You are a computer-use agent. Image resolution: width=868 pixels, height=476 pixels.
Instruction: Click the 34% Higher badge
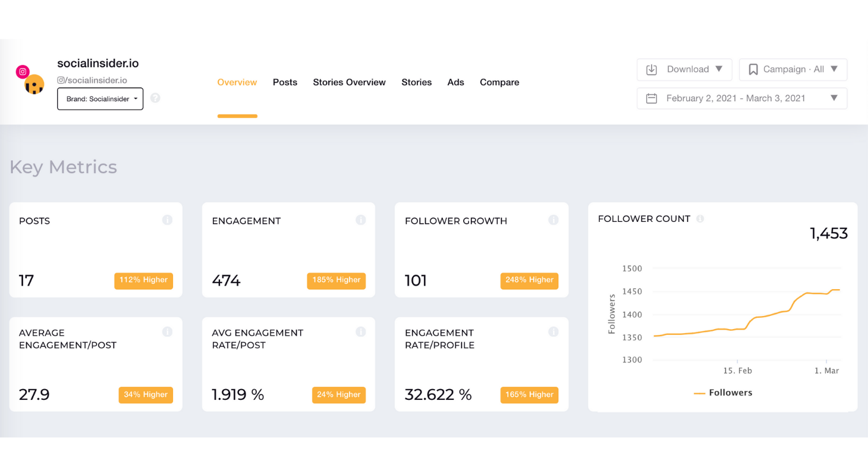(146, 394)
